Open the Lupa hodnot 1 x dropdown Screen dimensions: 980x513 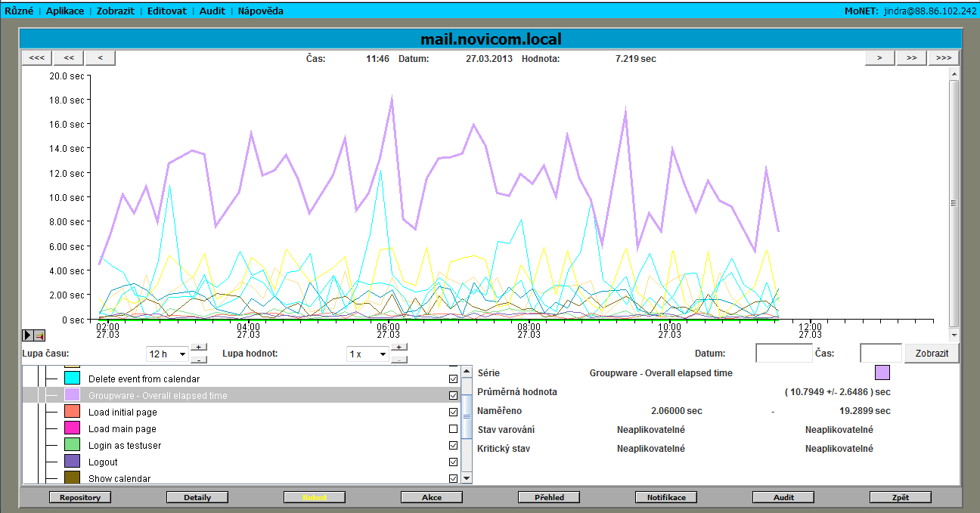click(x=367, y=354)
